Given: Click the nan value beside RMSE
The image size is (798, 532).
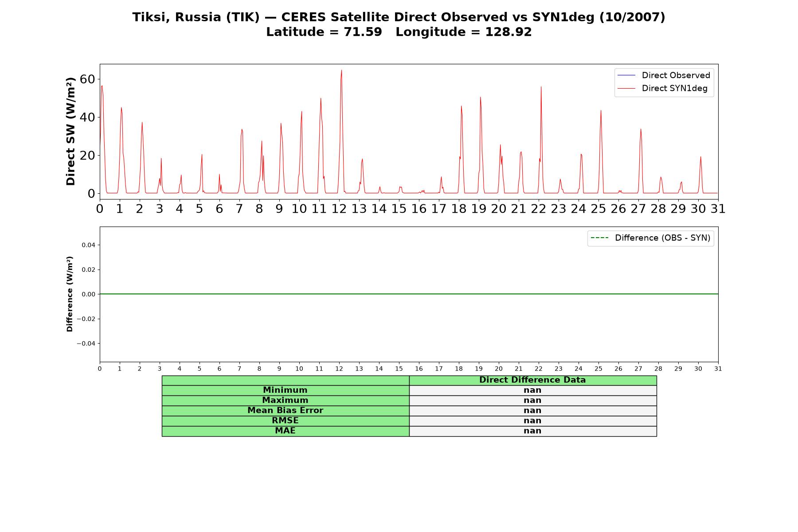Looking at the screenshot, I should [x=532, y=421].
